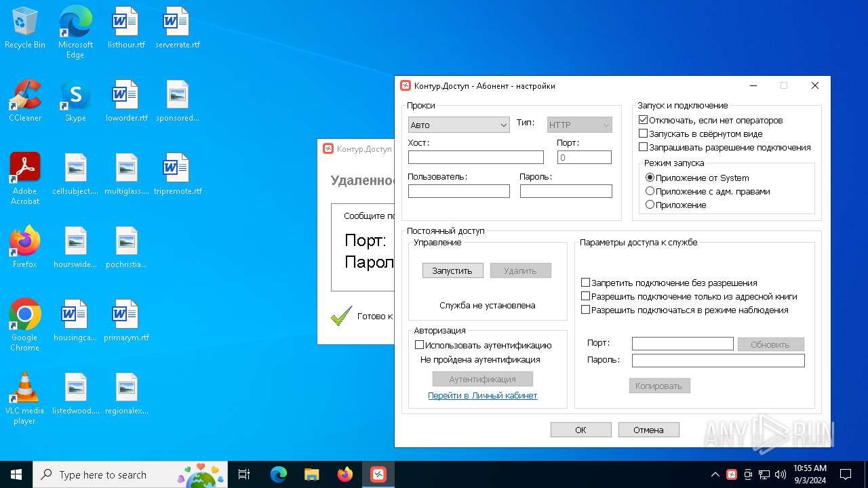868x488 pixels.
Task: Click the service access 'Пароль' field
Action: (x=718, y=361)
